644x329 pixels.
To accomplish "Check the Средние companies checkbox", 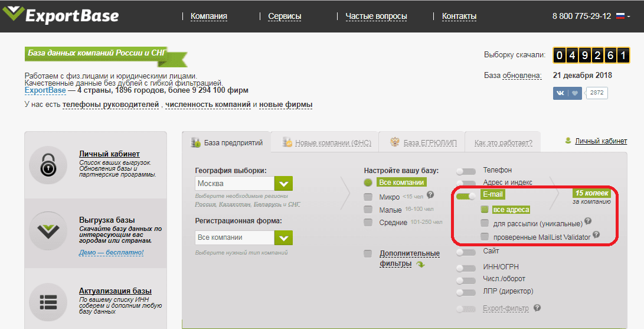I will click(x=368, y=223).
